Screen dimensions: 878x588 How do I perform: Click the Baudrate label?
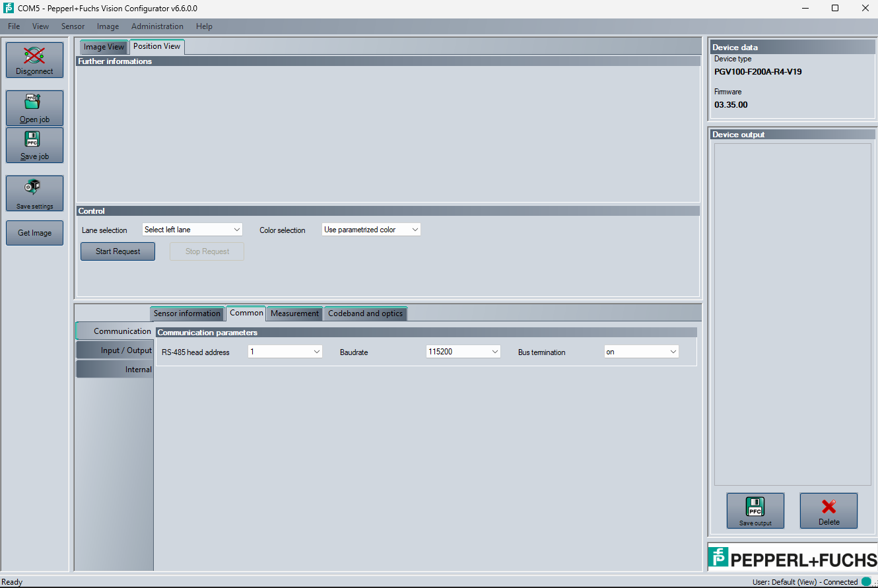(x=354, y=352)
